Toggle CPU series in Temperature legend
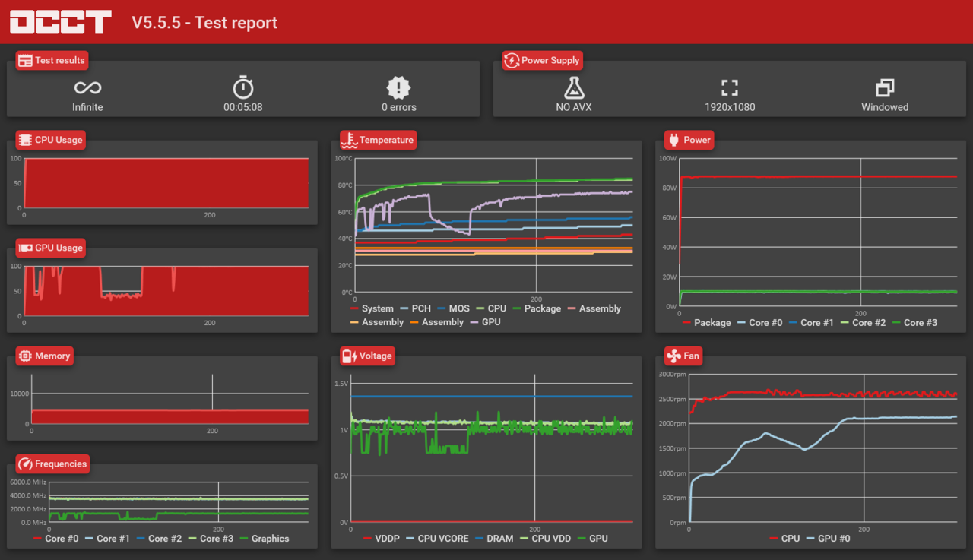This screenshot has width=973, height=560. tap(491, 308)
